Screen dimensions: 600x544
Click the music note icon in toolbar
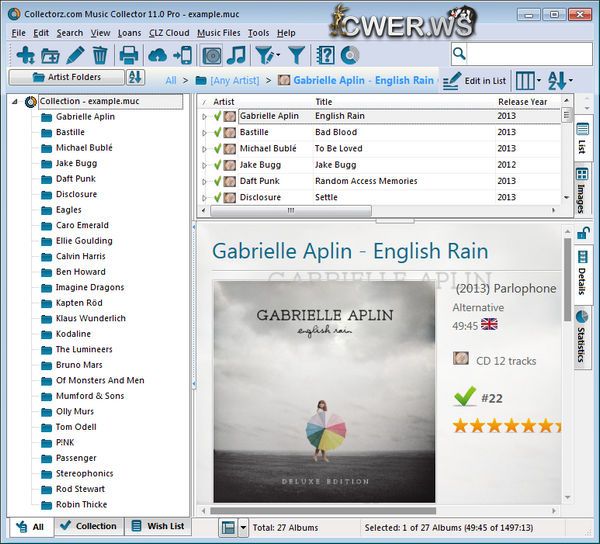coord(237,55)
